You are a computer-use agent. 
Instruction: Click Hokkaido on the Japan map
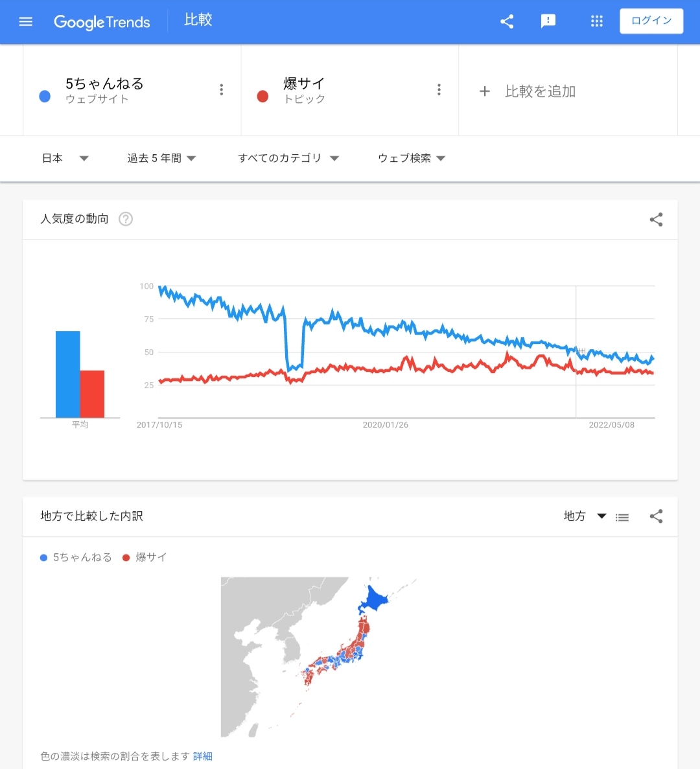coord(375,601)
